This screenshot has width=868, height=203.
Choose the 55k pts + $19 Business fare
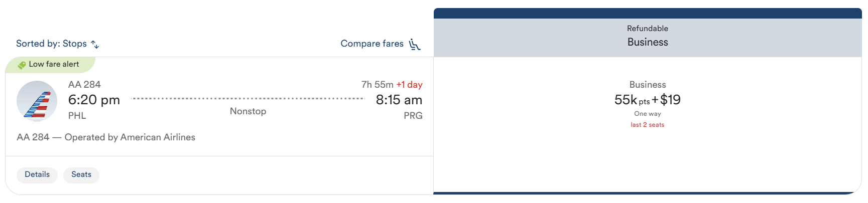pyautogui.click(x=647, y=100)
